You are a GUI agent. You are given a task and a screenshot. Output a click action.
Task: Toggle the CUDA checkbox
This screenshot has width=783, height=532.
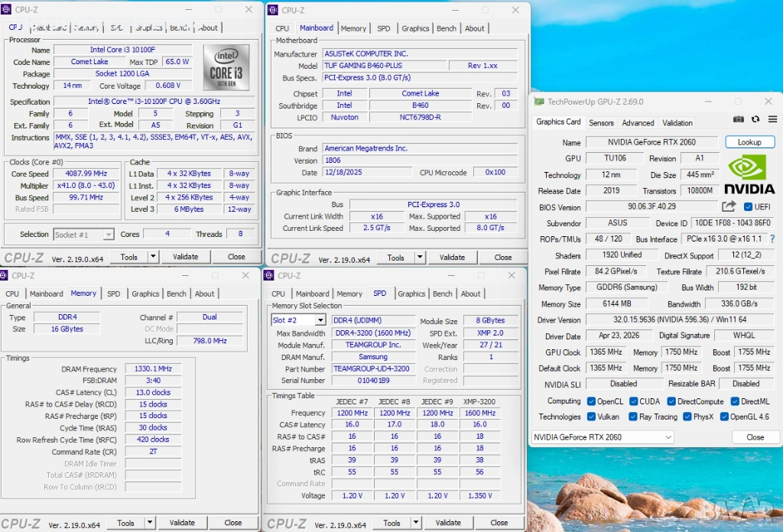(x=633, y=401)
